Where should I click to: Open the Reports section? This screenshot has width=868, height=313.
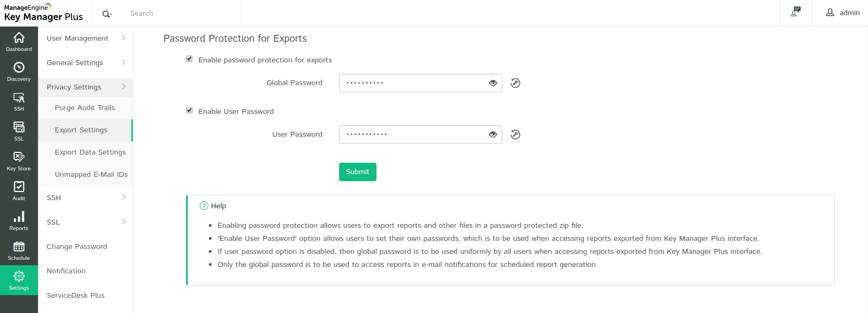[x=19, y=220]
